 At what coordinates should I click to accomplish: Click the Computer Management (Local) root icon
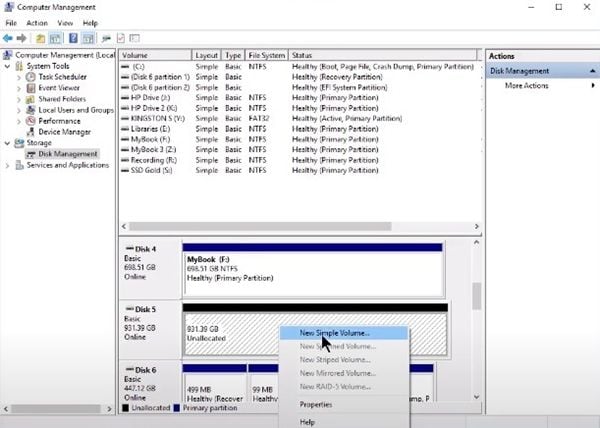point(8,55)
